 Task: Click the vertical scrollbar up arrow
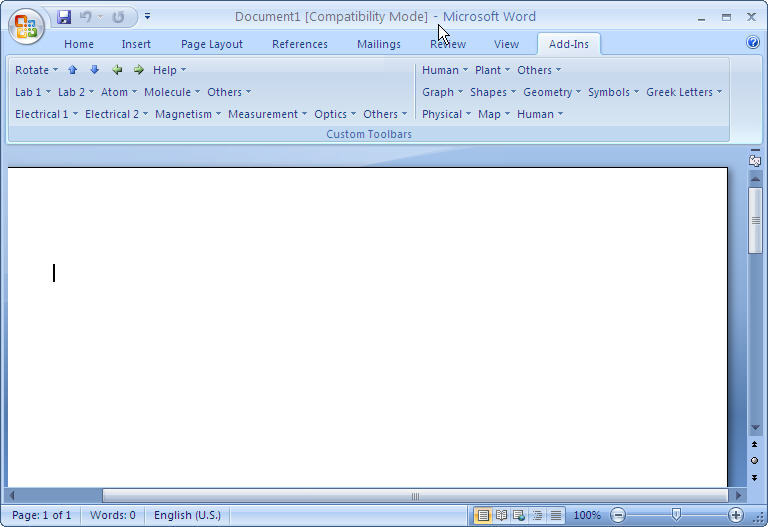[x=755, y=179]
